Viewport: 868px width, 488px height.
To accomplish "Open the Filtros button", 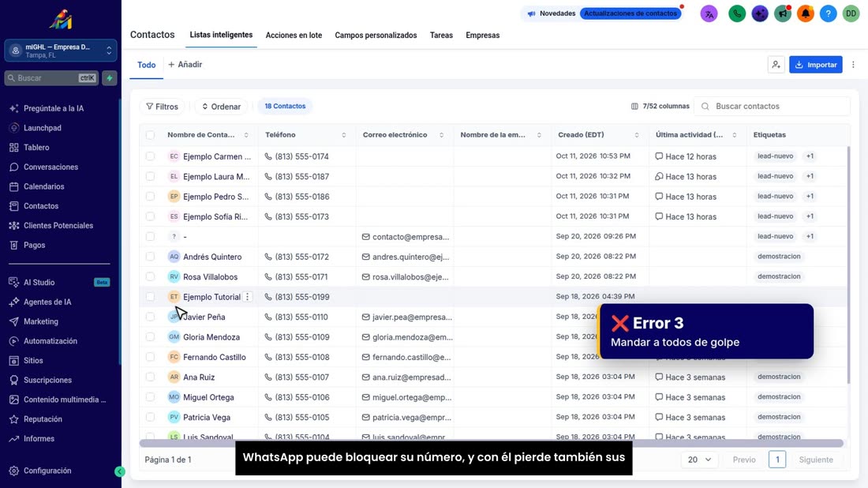I will (x=162, y=107).
